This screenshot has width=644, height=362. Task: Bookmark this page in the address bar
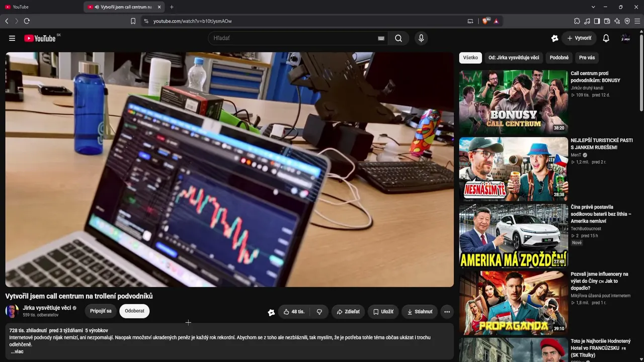click(133, 21)
